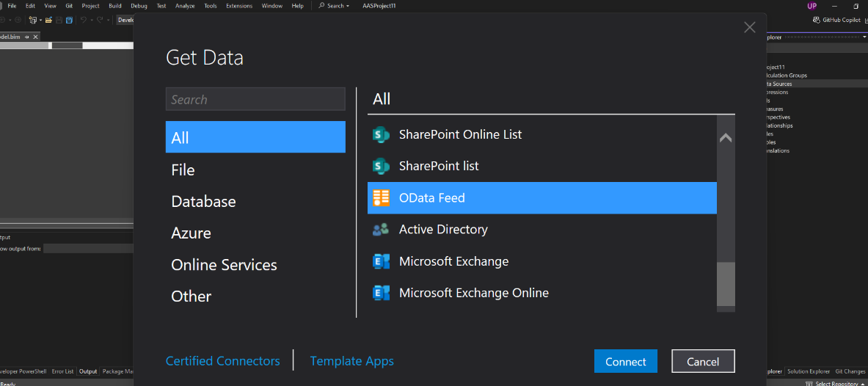Open the Build menu
Screen dimensions: 868x386
click(x=114, y=6)
